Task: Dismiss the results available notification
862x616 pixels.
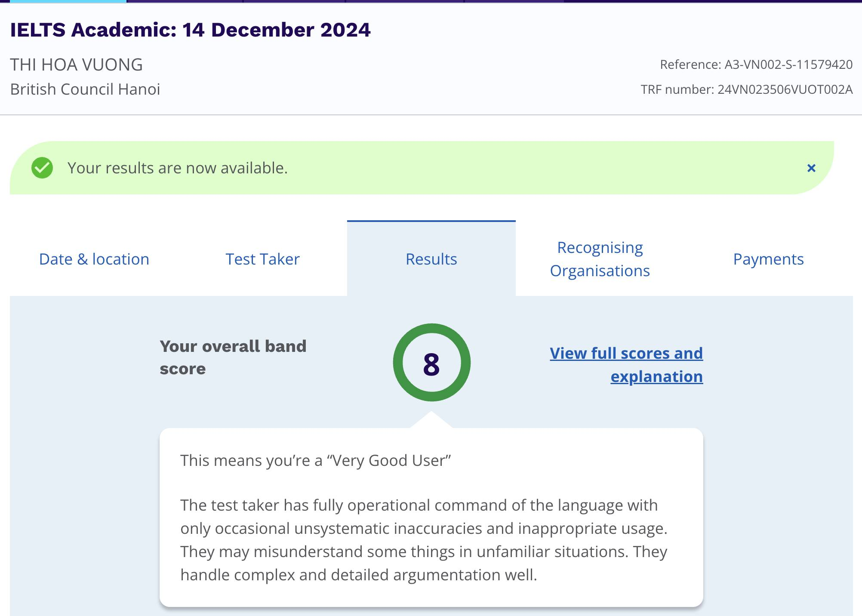Action: point(811,168)
